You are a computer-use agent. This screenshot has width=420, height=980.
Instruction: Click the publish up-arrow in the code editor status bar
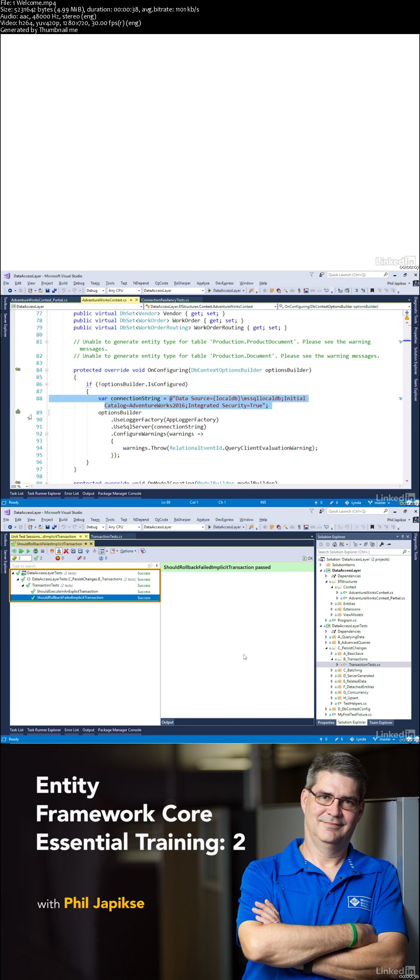[x=316, y=503]
